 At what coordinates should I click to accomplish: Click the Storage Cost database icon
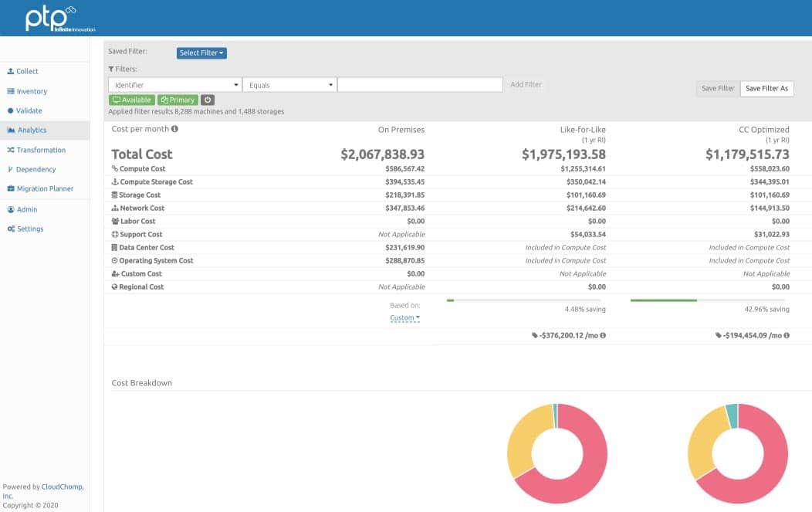point(115,195)
